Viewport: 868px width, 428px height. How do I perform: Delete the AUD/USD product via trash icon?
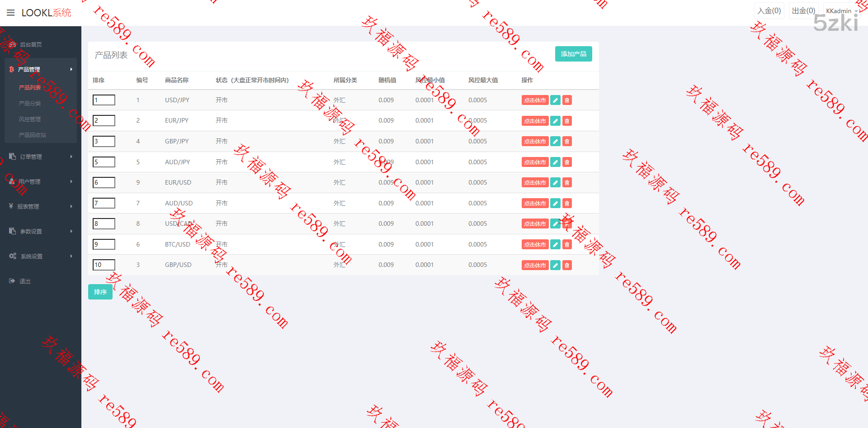point(567,203)
